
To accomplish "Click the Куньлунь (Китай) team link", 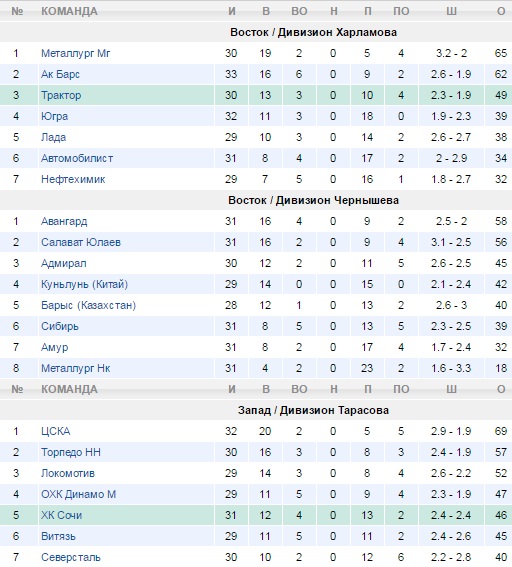I will 84,284.
